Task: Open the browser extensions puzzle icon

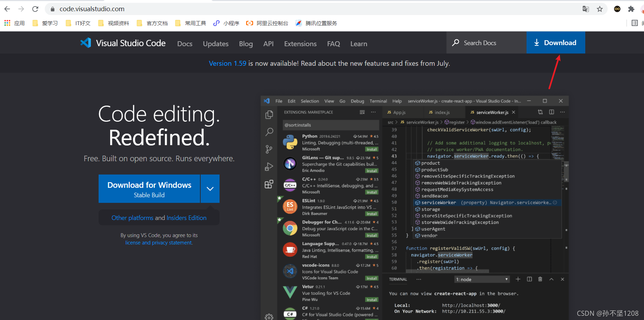Action: pos(631,9)
